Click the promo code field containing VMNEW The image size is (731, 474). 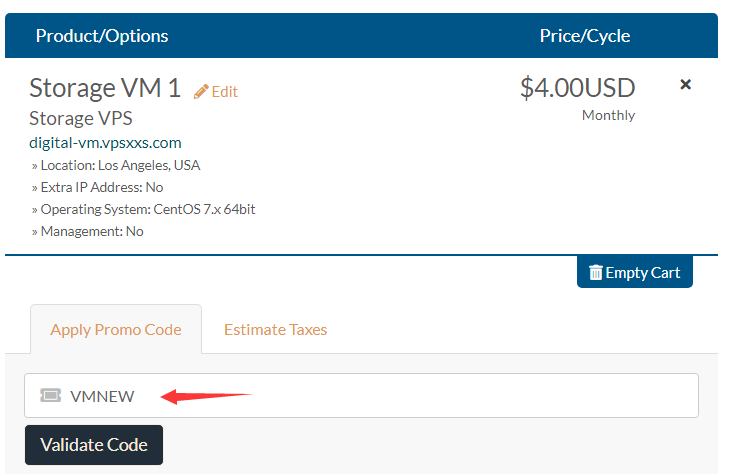[x=361, y=395]
